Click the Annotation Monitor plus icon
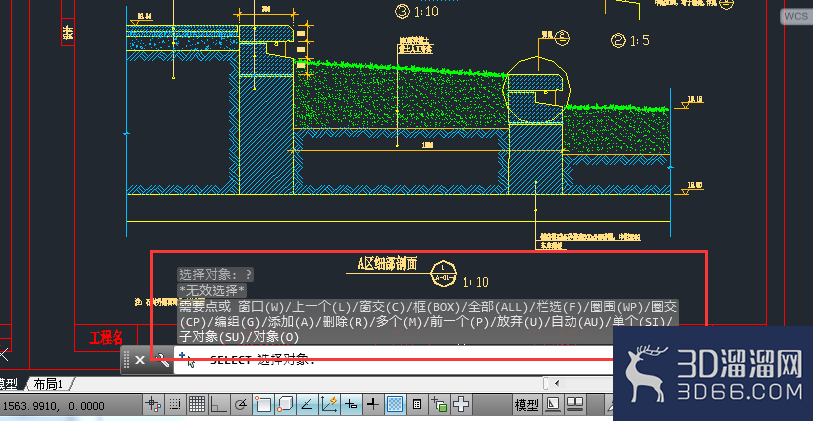 coord(461,404)
